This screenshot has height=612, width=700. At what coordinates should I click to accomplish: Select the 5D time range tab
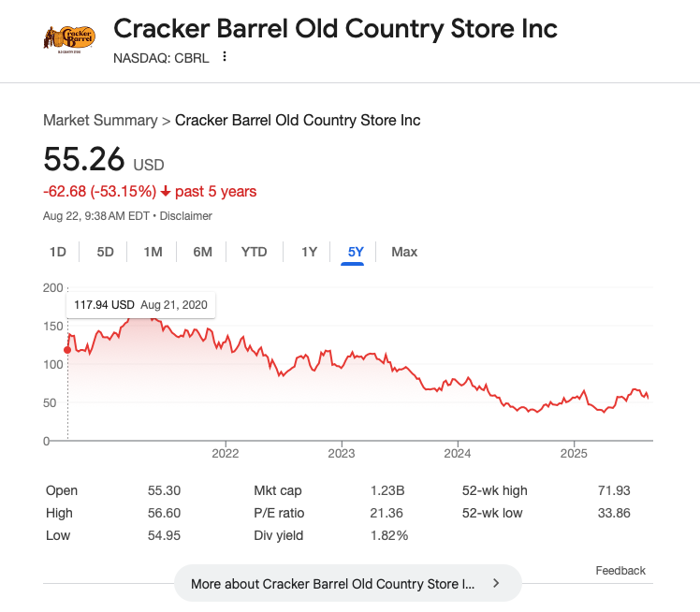click(x=106, y=252)
